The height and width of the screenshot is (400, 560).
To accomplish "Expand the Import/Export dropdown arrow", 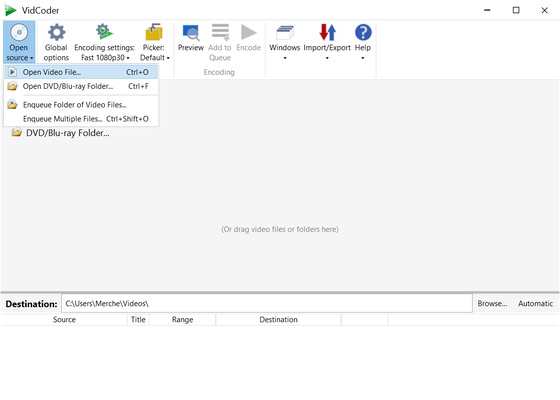I will (327, 58).
